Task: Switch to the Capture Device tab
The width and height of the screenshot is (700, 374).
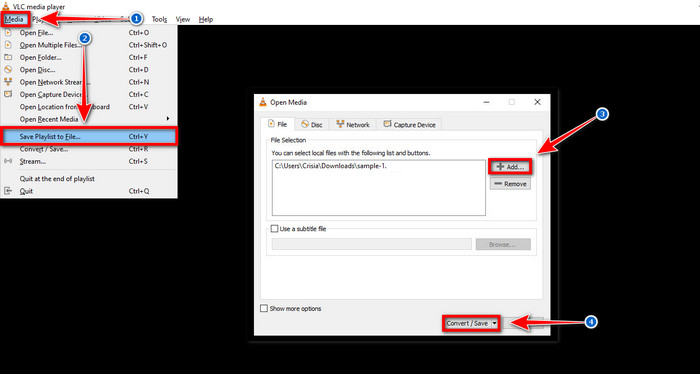Action: point(409,125)
